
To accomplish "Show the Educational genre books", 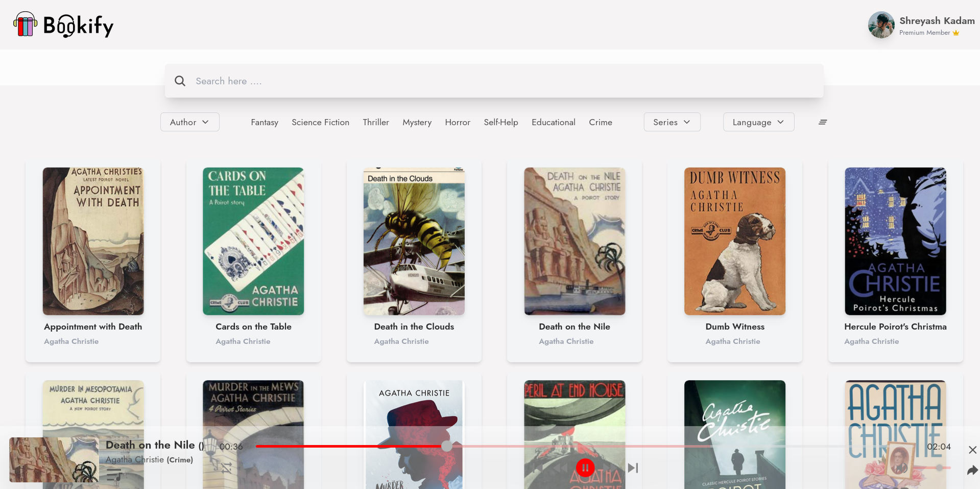I will (x=554, y=122).
